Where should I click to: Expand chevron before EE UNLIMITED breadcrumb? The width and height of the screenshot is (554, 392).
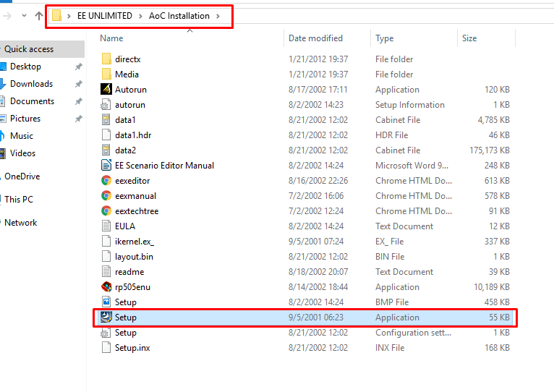pos(69,15)
